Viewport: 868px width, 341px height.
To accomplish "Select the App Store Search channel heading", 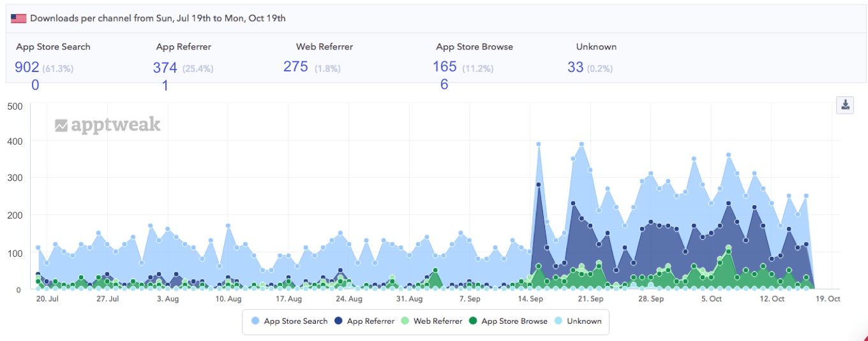I will pos(53,47).
